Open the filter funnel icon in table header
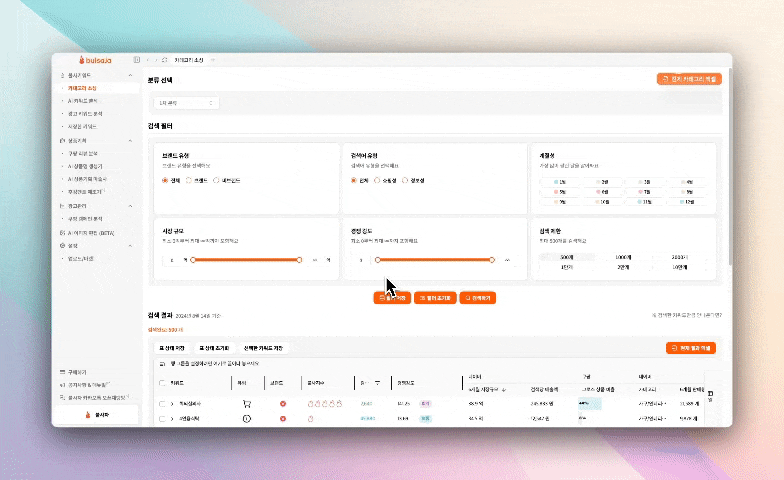 pos(377,383)
